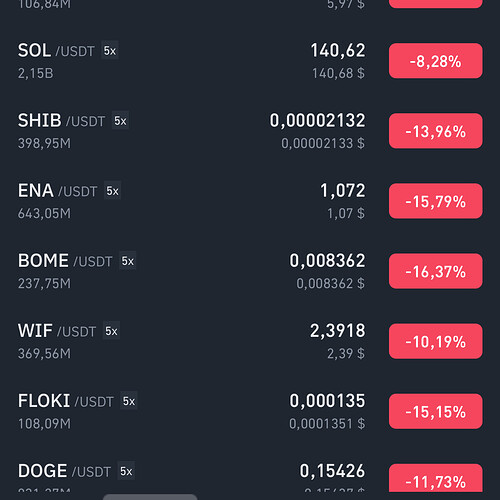Tap FLOKI's -15,15% change button
The width and height of the screenshot is (500, 500).
point(436,411)
